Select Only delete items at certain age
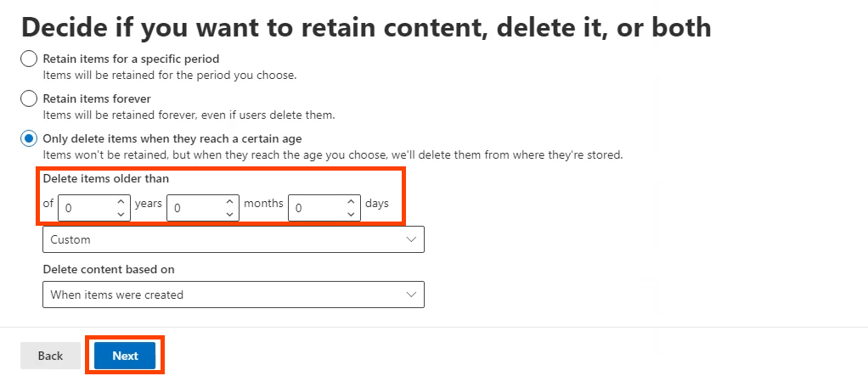 [x=29, y=138]
